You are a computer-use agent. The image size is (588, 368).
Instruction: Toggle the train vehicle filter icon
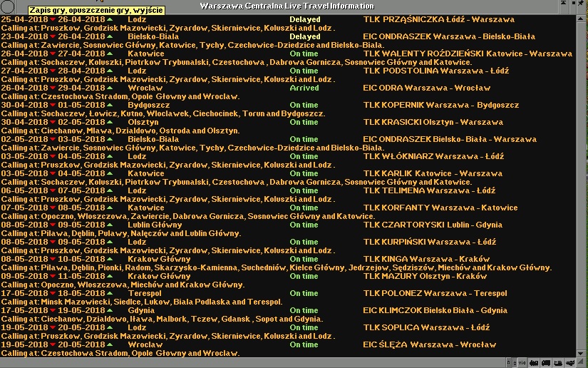click(x=534, y=362)
